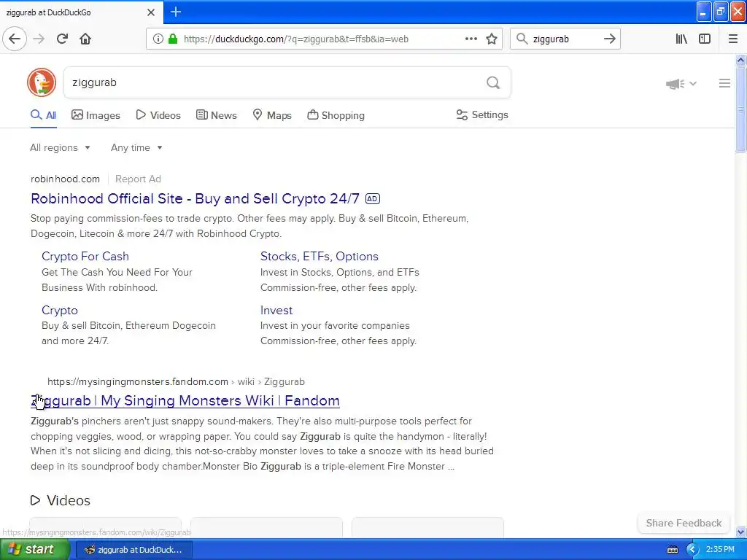Open search Settings dropdown

(482, 114)
